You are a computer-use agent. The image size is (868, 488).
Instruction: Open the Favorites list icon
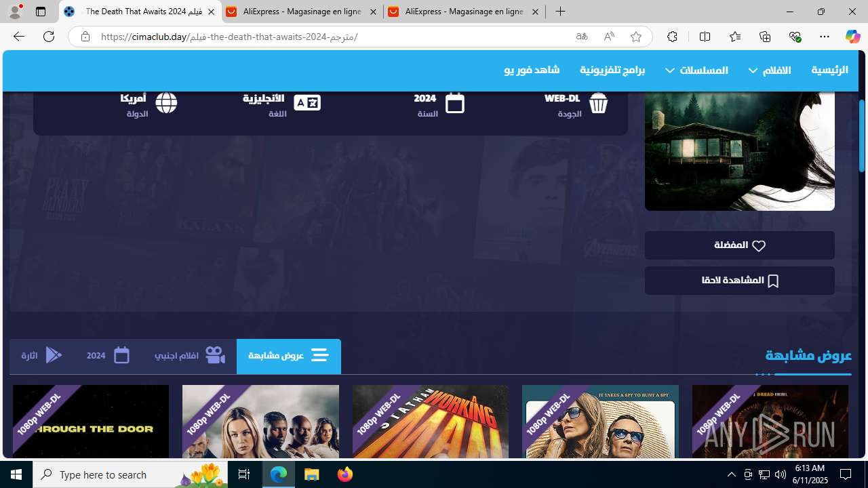pyautogui.click(x=734, y=37)
